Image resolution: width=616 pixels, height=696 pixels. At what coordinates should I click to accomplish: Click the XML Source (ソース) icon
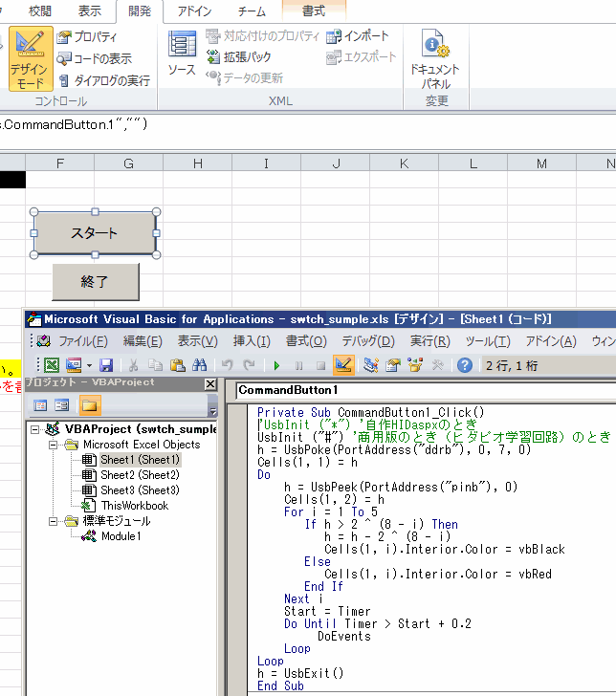click(x=182, y=53)
